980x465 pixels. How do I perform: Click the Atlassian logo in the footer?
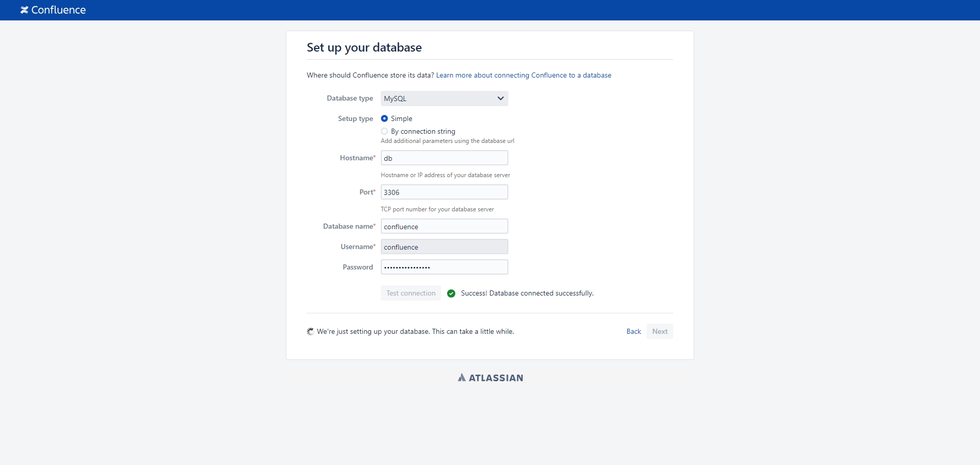490,378
